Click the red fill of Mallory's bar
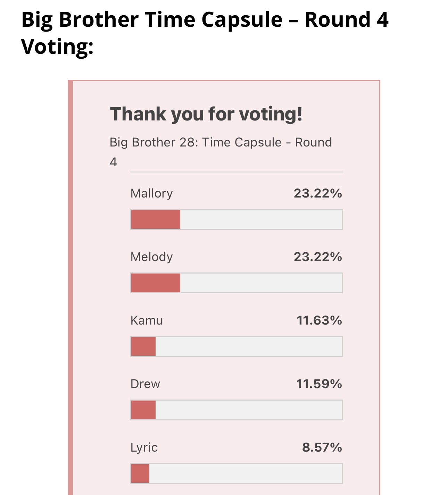Viewport: 448px width, 495px height. 156,219
